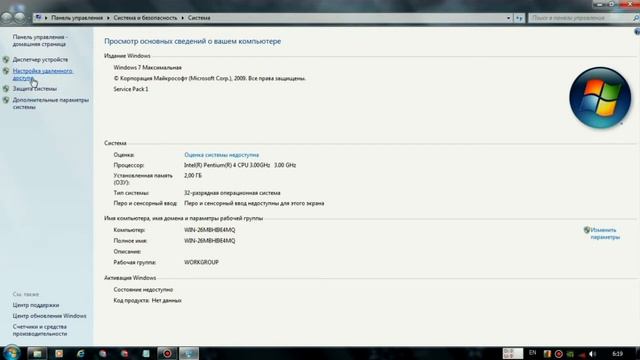Click control panel icon in address bar
The image size is (640, 360).
38,18
